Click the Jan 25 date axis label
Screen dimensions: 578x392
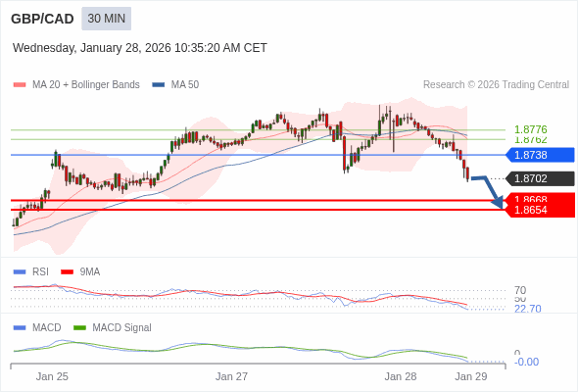(52, 376)
